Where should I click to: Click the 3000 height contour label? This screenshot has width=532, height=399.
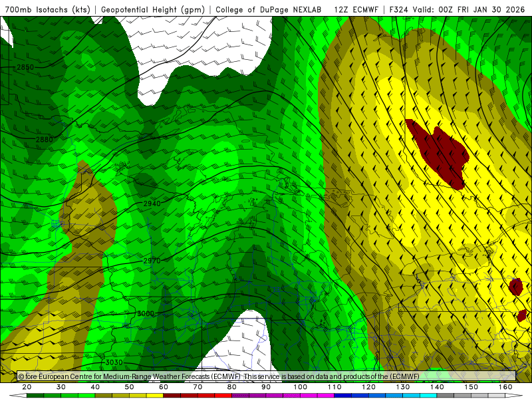coord(146,313)
